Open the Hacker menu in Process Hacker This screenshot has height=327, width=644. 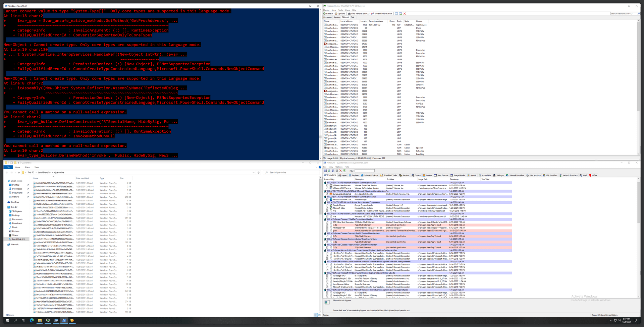tap(326, 10)
